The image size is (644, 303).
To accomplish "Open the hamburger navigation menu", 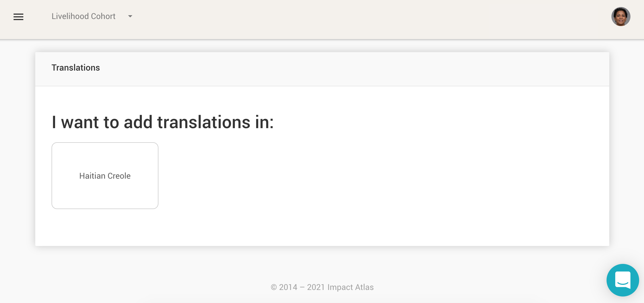I will (18, 17).
